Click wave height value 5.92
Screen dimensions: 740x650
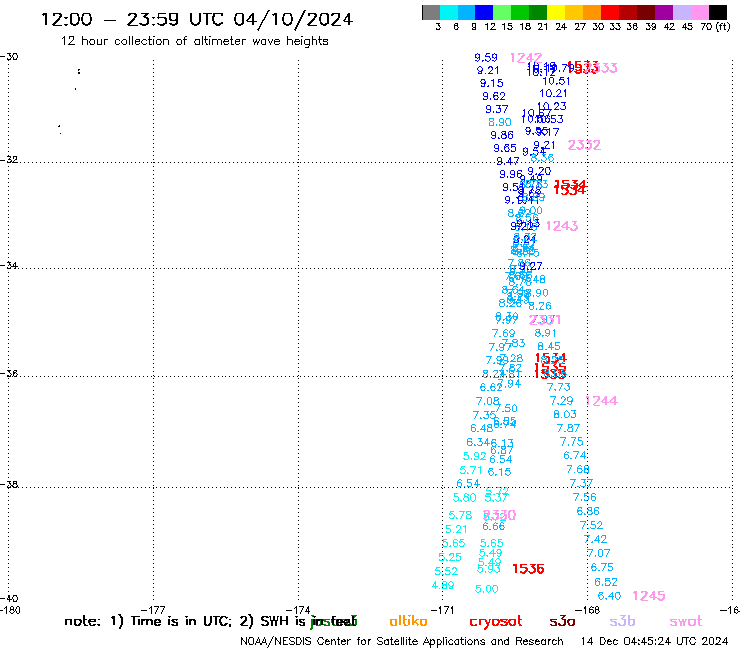pyautogui.click(x=474, y=456)
